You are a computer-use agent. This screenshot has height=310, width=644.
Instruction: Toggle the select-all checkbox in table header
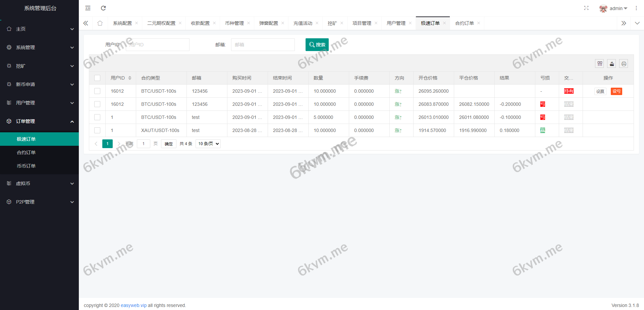point(97,78)
